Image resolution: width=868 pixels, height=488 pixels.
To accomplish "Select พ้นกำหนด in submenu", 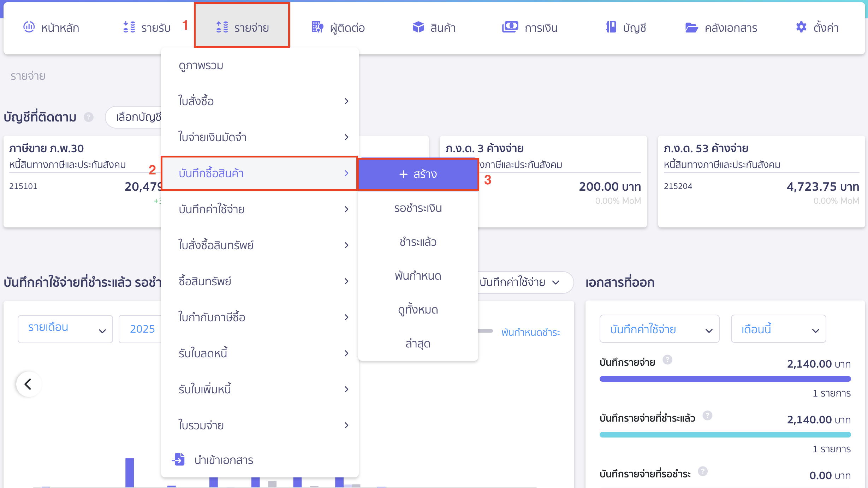I will pos(418,276).
